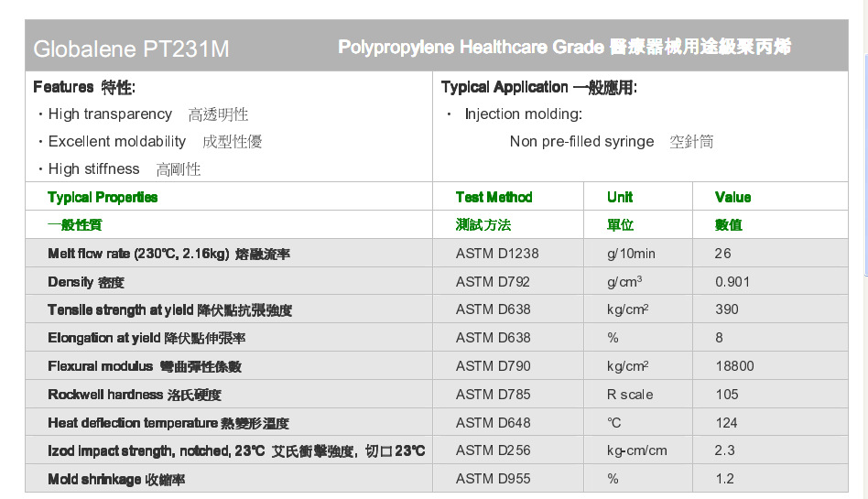The image size is (868, 499).
Task: Click the Tensile strength value 390
Action: pyautogui.click(x=726, y=309)
